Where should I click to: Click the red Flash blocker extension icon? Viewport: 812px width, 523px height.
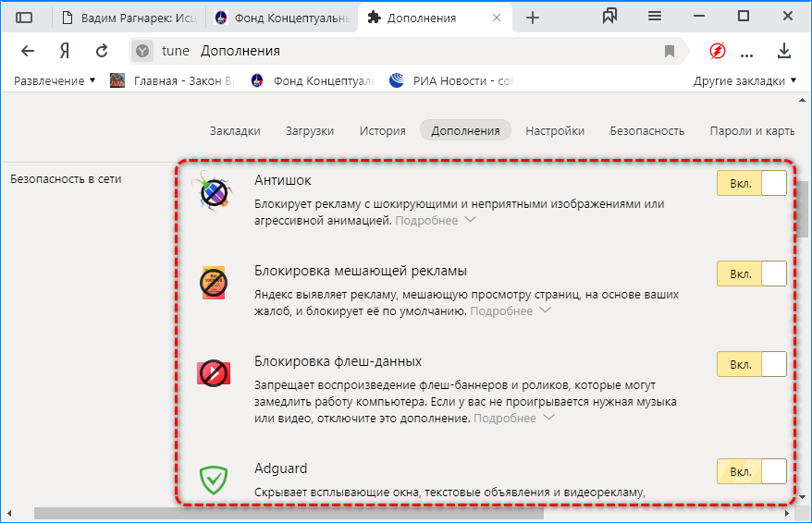pos(718,51)
